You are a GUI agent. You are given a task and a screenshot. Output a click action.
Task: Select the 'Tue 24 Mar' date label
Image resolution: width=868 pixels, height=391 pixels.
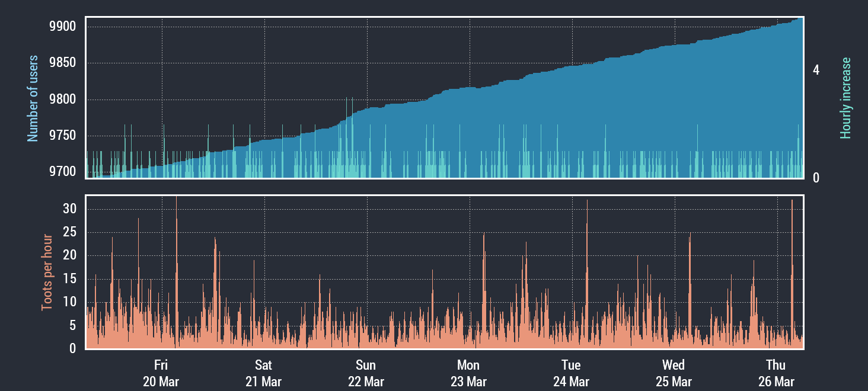tap(571, 373)
